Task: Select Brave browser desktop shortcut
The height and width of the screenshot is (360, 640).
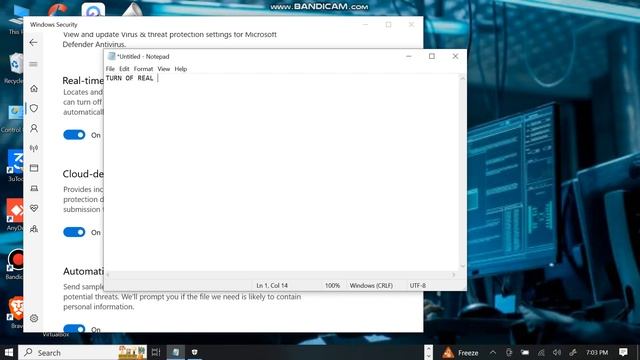Action: pyautogui.click(x=16, y=313)
